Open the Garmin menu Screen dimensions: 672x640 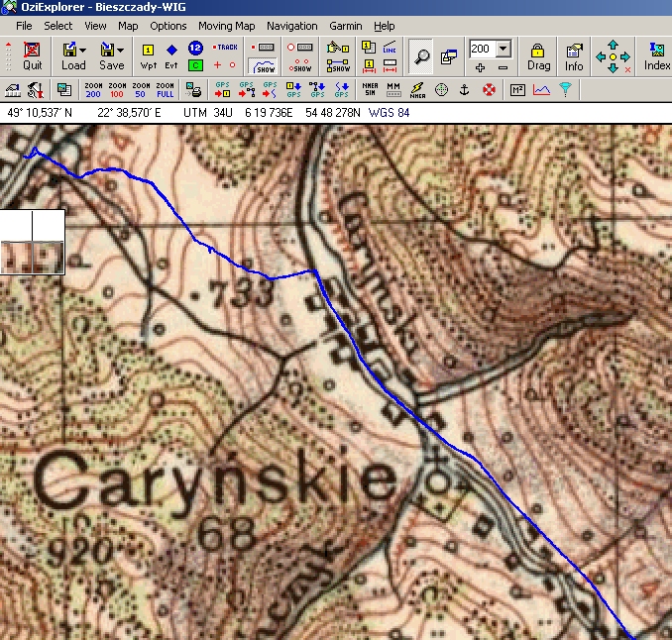coord(347,26)
